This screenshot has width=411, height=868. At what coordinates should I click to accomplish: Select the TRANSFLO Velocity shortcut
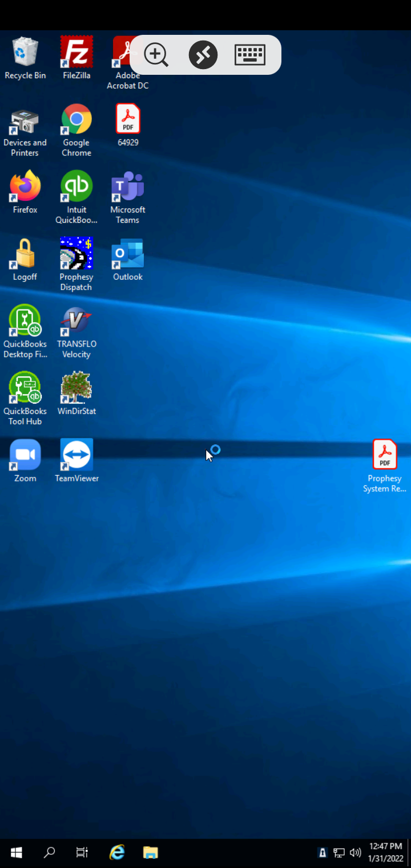pyautogui.click(x=76, y=332)
